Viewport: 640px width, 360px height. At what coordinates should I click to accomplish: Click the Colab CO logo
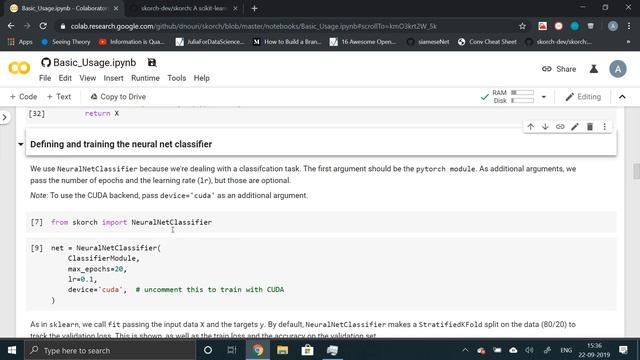pos(19,68)
